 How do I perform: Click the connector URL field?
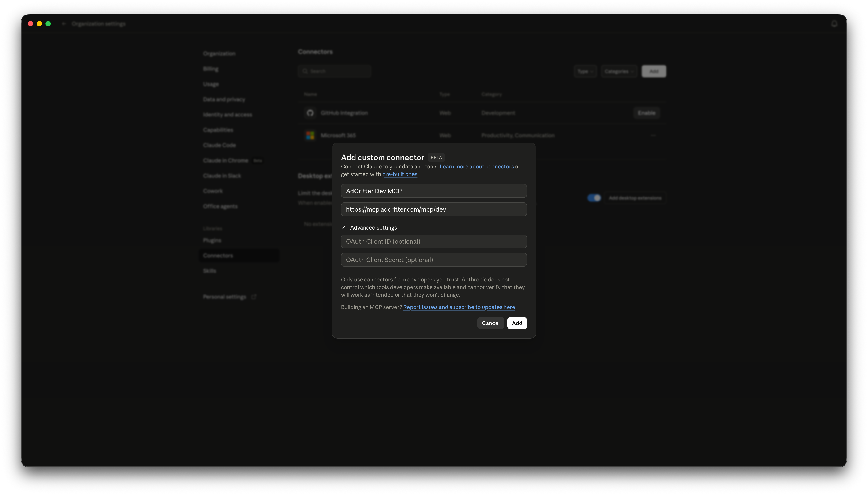434,209
